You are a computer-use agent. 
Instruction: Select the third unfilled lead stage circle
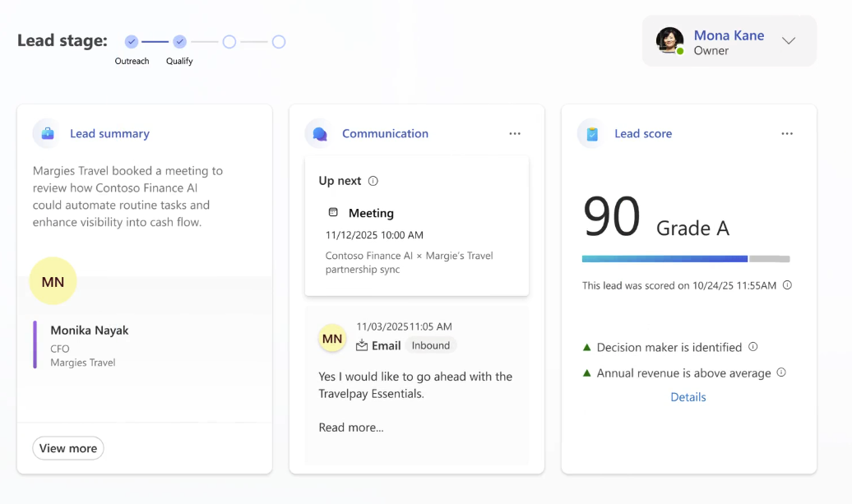(229, 42)
